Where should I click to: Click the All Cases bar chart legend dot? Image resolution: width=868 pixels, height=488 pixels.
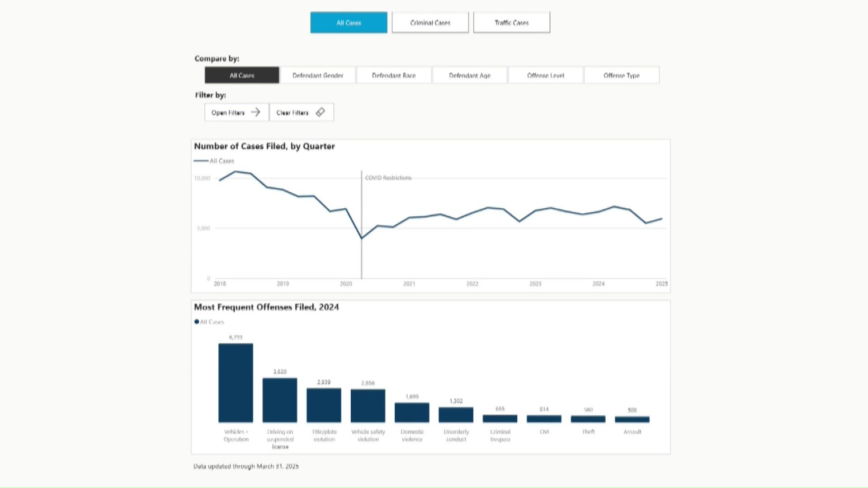pos(197,322)
